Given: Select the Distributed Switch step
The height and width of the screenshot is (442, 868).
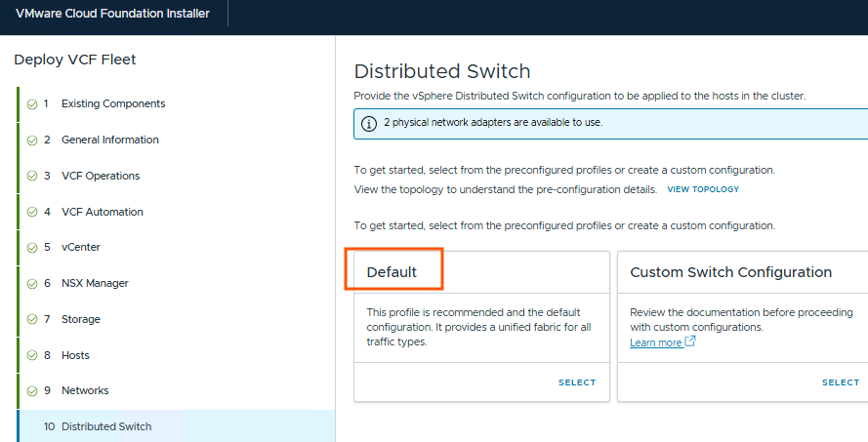Looking at the screenshot, I should tap(106, 426).
